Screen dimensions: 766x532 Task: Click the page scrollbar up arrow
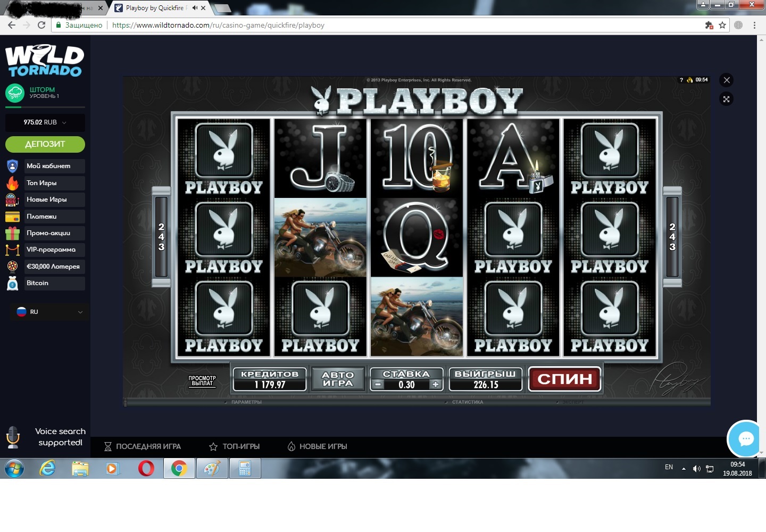point(761,39)
